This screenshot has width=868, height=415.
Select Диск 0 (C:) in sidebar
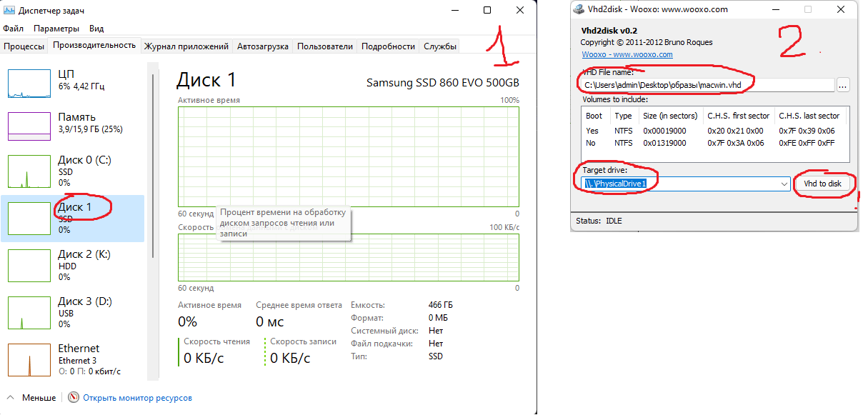click(72, 171)
